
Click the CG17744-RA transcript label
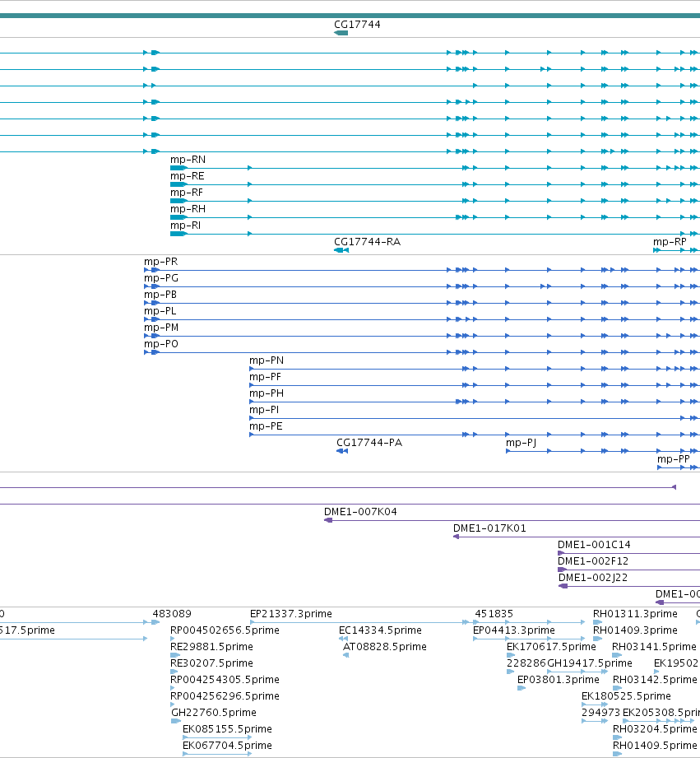pos(367,242)
